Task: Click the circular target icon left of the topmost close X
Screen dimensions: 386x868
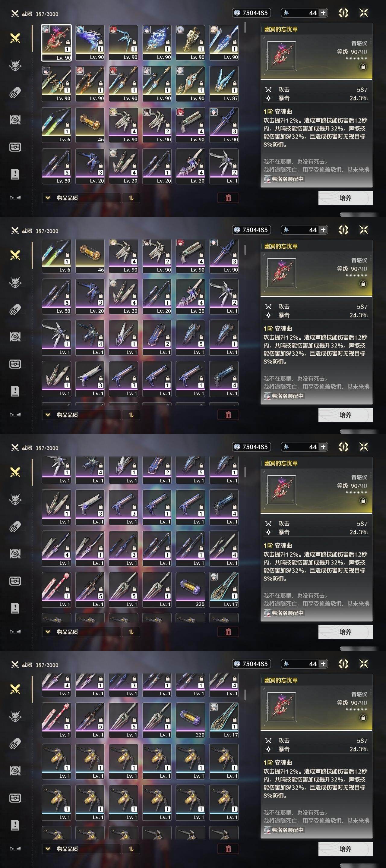Action: tap(343, 13)
